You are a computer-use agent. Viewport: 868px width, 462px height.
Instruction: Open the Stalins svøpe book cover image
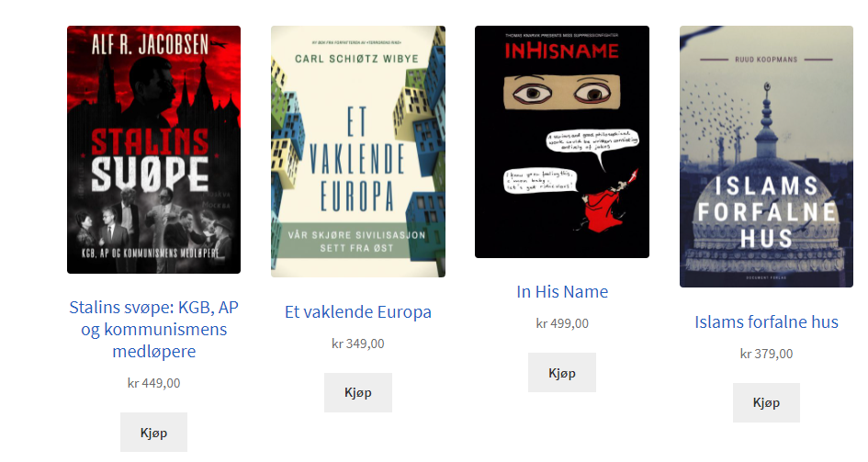pyautogui.click(x=154, y=150)
